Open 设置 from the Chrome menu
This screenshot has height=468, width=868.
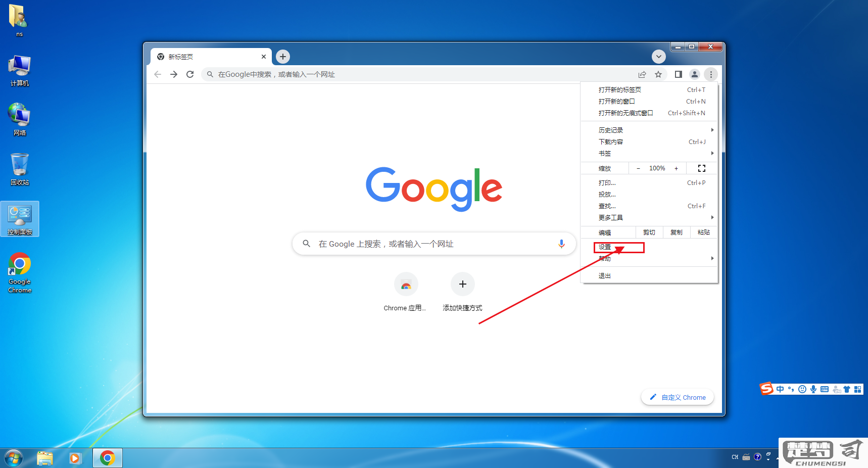click(x=649, y=247)
